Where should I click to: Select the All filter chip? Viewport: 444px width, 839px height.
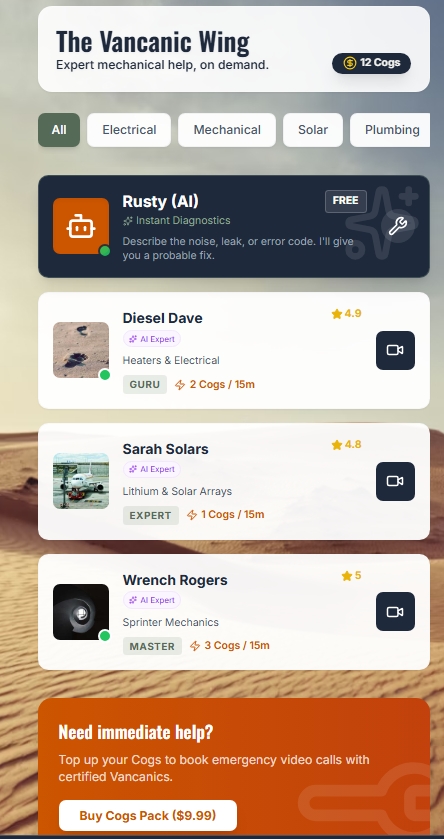[x=59, y=130]
